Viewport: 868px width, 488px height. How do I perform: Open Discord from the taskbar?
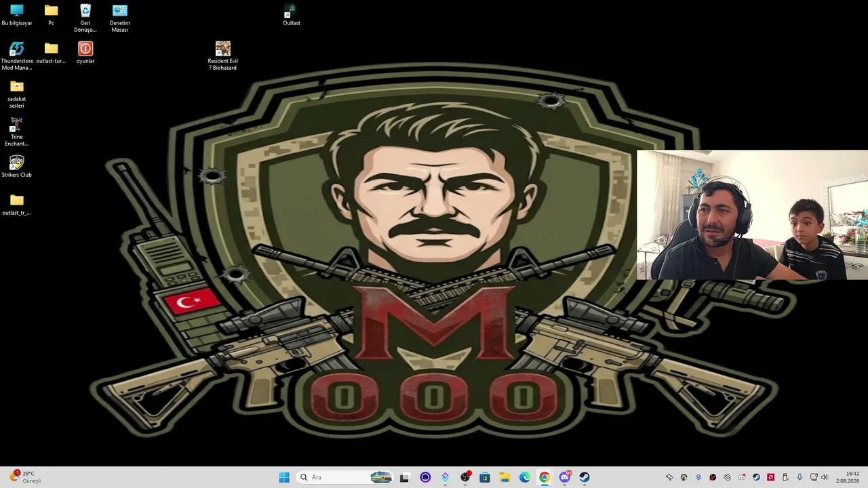pyautogui.click(x=565, y=477)
